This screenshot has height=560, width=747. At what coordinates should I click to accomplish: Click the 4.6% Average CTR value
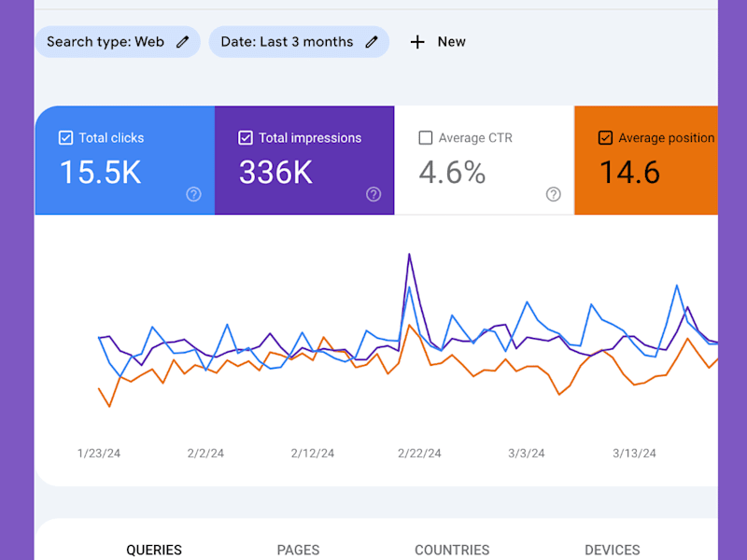452,173
